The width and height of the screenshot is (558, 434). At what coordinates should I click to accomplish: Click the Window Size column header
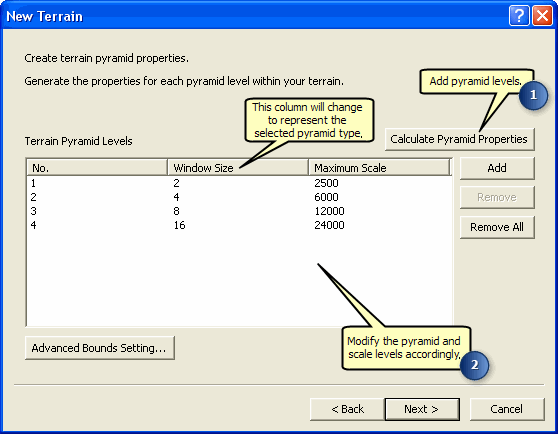click(x=238, y=168)
